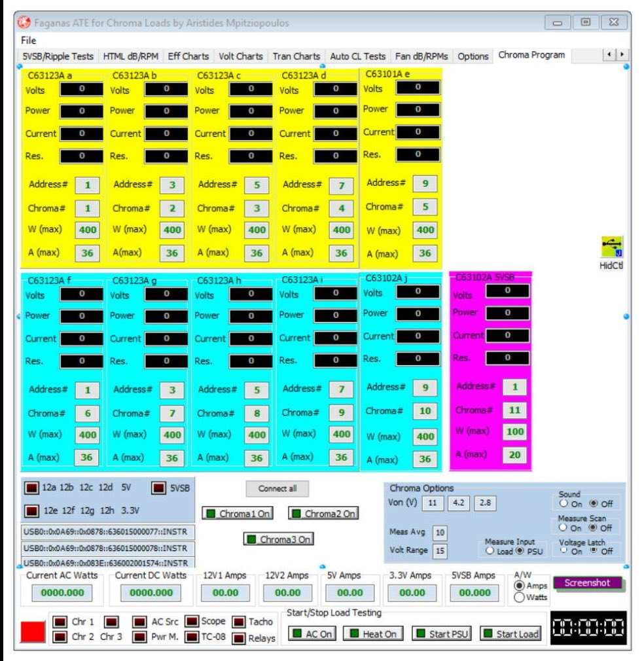Go to the Eff Charts tab
644x661 pixels.
pos(188,56)
